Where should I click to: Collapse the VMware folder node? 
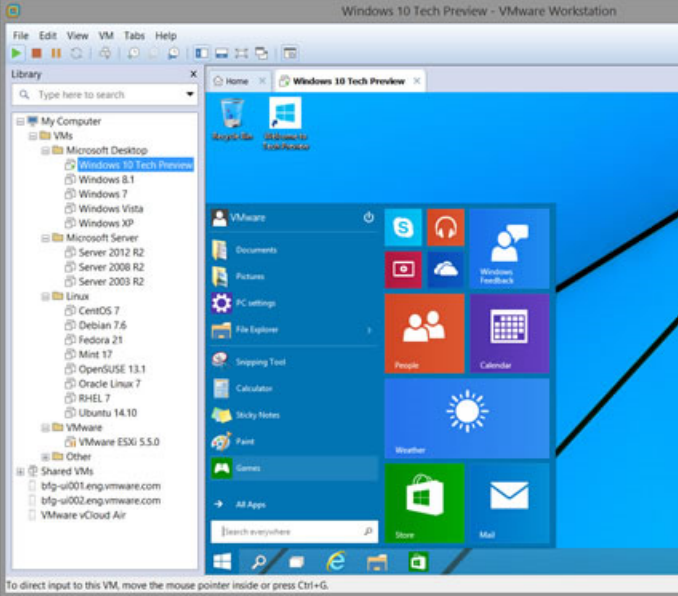pyautogui.click(x=45, y=428)
